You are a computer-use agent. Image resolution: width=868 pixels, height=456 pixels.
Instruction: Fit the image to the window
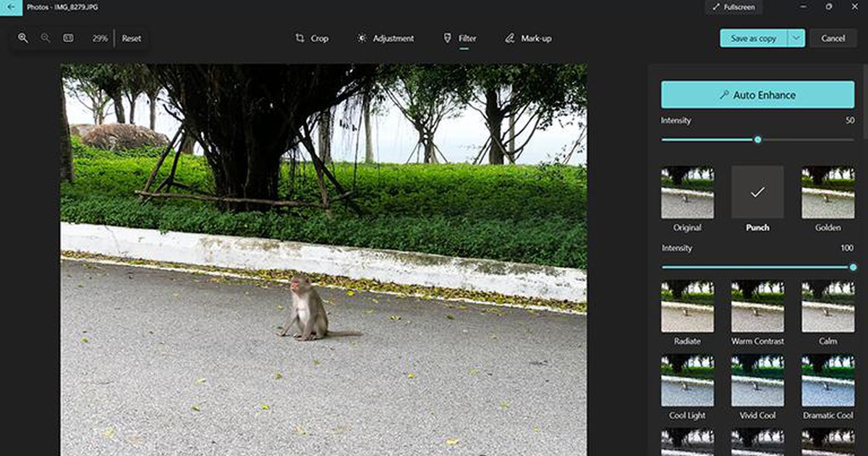click(69, 38)
